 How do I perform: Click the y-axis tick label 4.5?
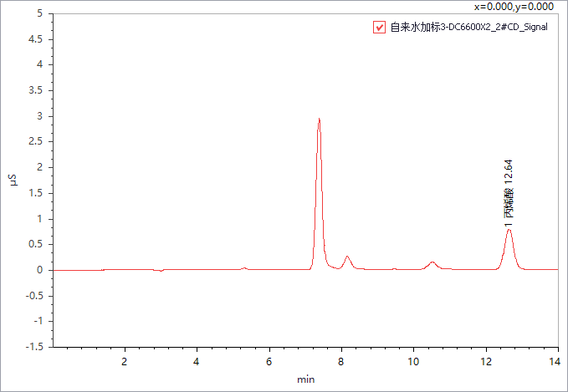click(x=35, y=39)
